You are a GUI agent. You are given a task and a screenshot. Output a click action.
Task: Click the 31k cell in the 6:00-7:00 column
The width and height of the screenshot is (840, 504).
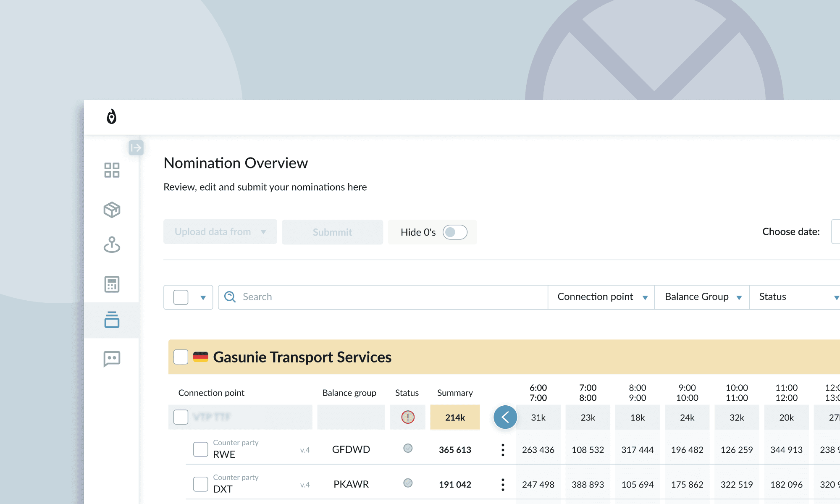(538, 417)
